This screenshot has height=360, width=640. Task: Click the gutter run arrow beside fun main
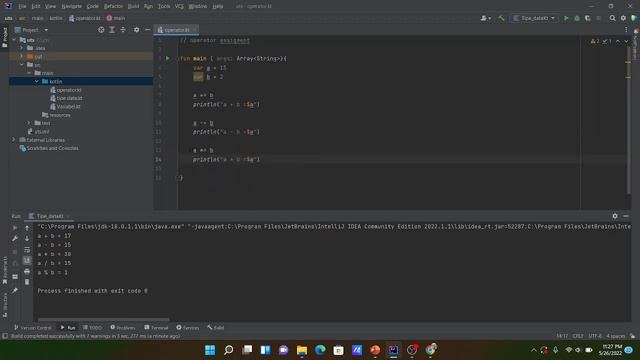(x=167, y=58)
